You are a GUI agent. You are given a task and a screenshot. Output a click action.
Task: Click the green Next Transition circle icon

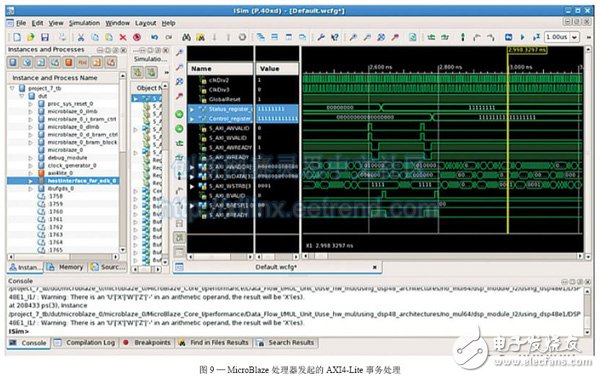tap(179, 129)
